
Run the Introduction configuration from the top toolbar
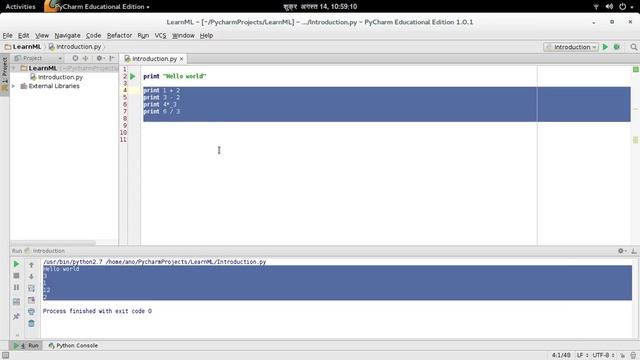[x=605, y=47]
